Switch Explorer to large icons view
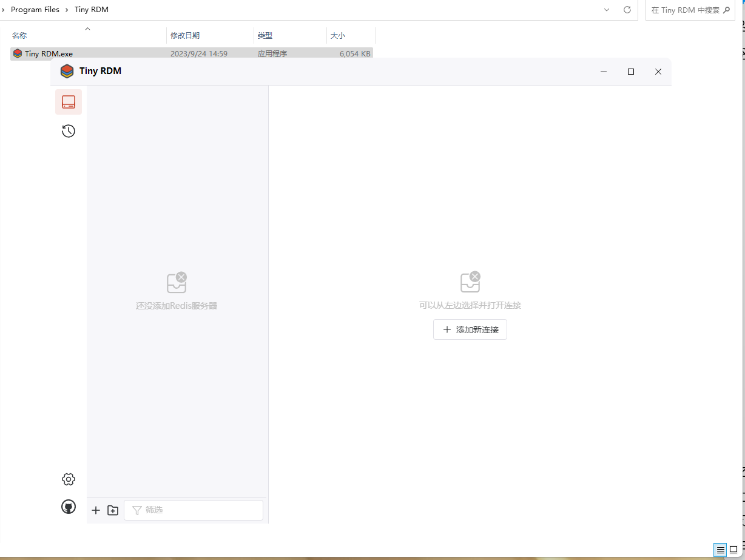This screenshot has height=560, width=745. [732, 550]
